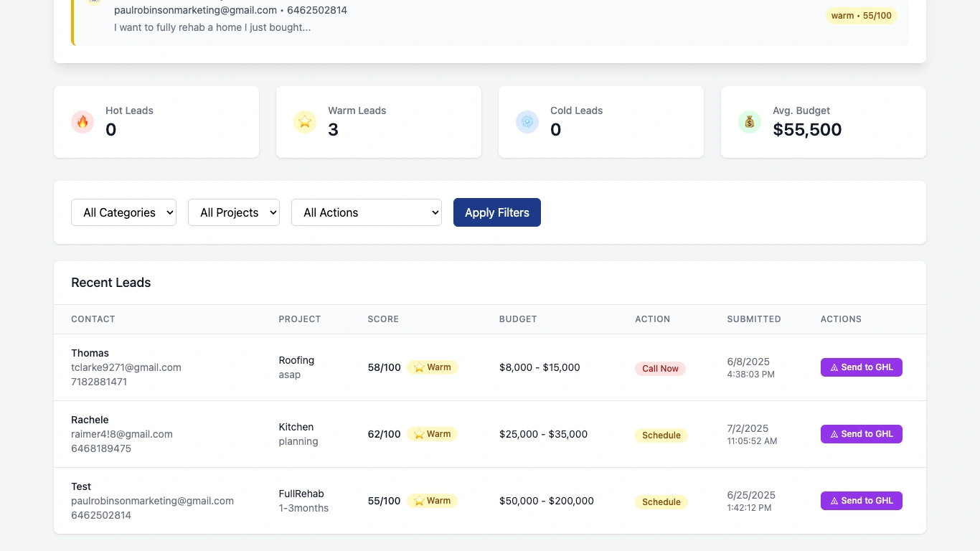Click the warm 55/100 badge at top
Screen dimensions: 980x551
click(x=861, y=16)
